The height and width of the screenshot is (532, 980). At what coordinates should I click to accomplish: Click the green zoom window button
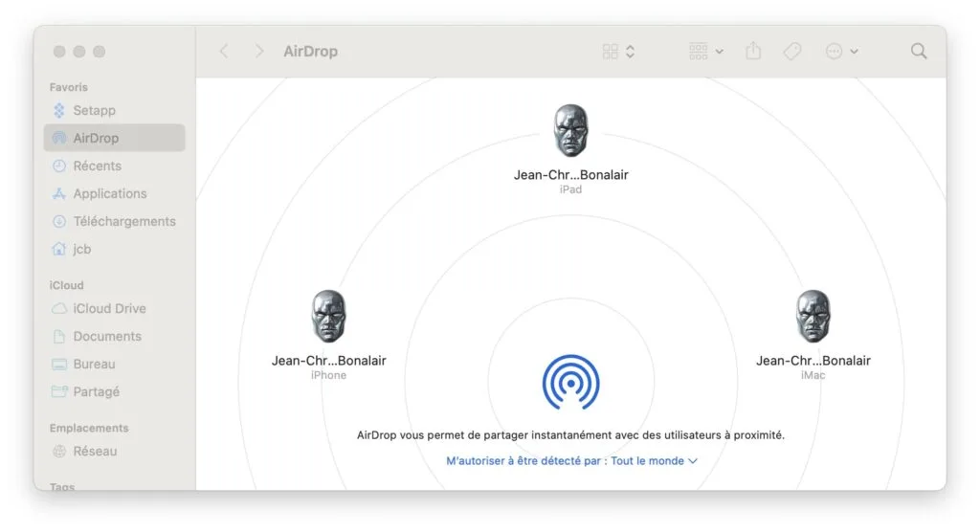100,52
